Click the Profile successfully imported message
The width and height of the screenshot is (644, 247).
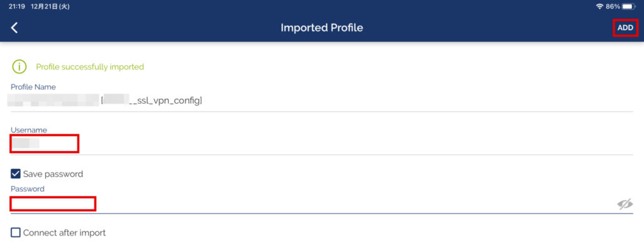90,67
